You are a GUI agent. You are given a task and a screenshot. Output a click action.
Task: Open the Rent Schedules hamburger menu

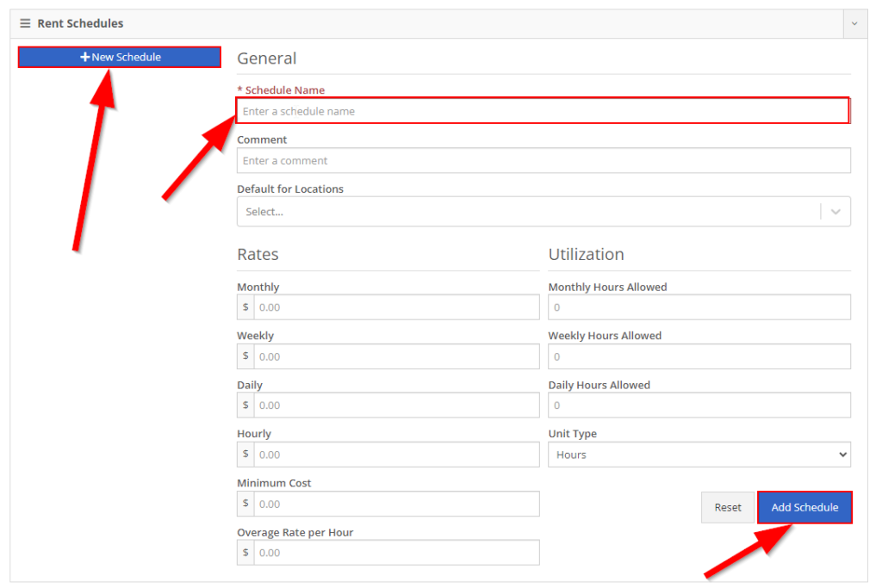point(26,23)
